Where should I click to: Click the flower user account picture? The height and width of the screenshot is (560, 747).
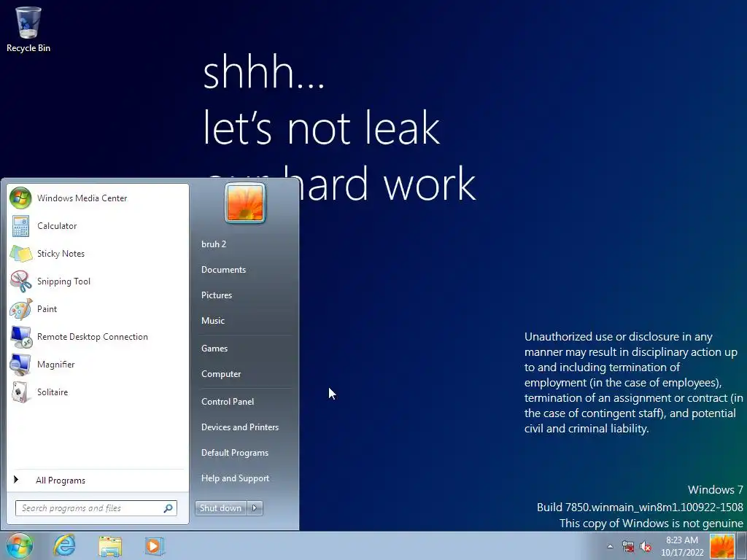245,203
